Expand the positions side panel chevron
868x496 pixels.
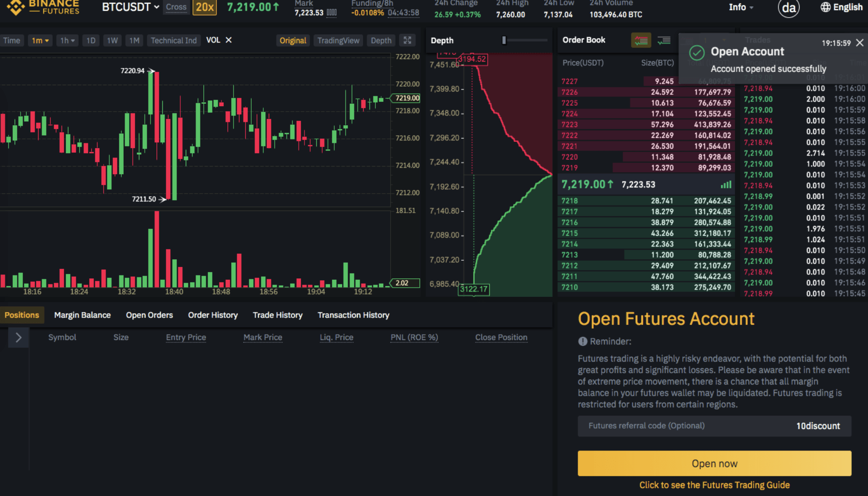tap(19, 338)
